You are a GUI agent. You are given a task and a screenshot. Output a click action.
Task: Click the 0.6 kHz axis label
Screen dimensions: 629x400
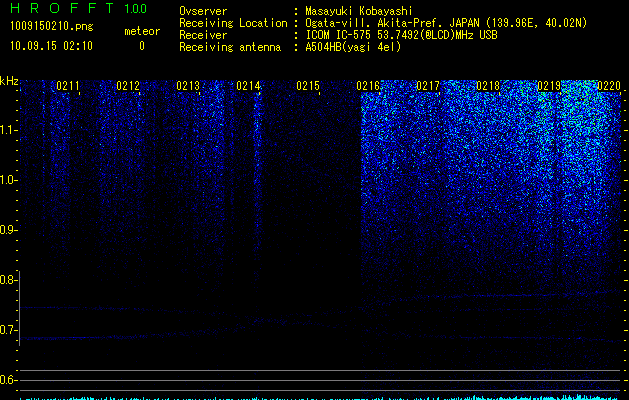(8, 380)
